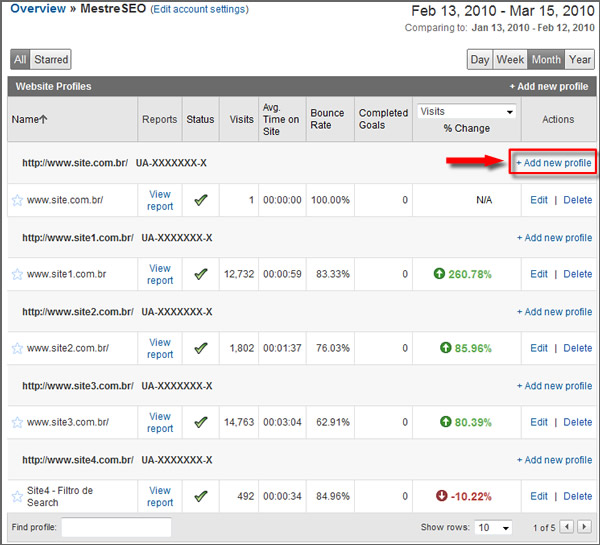Star the www.site1.com.br profile
Image resolution: width=600 pixels, height=545 pixels.
[x=17, y=274]
